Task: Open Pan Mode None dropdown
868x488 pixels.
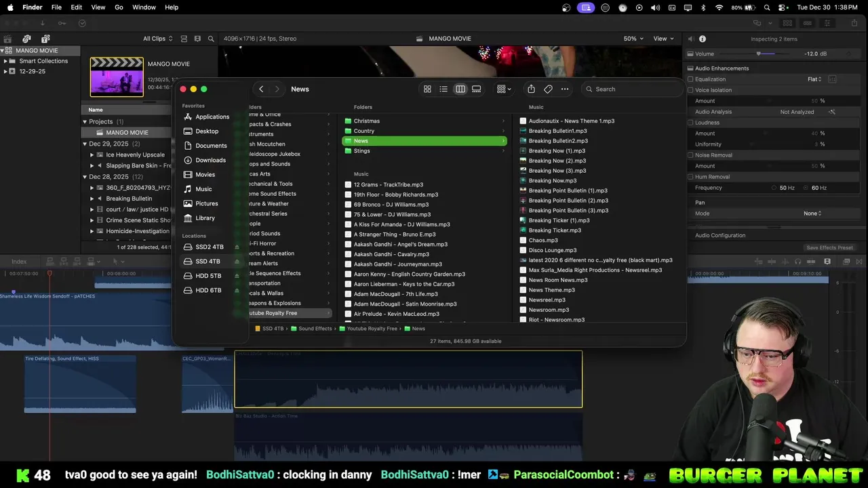Action: coord(812,213)
